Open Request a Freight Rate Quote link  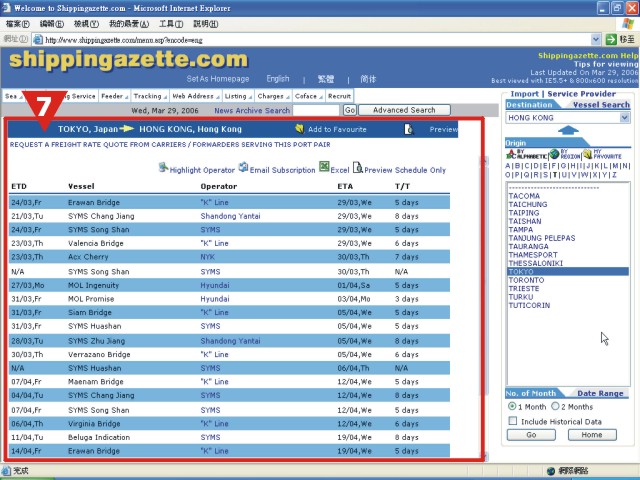(x=170, y=144)
